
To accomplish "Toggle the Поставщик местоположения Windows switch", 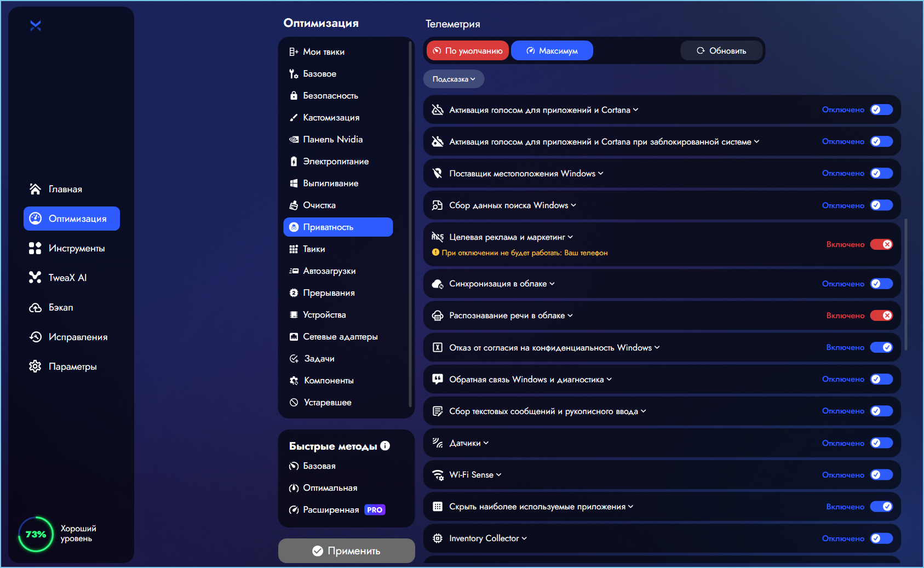I will [x=881, y=173].
